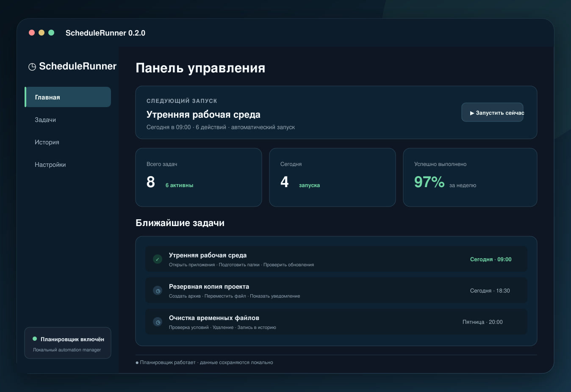Click the red close window dot
This screenshot has height=392, width=571.
tap(32, 33)
